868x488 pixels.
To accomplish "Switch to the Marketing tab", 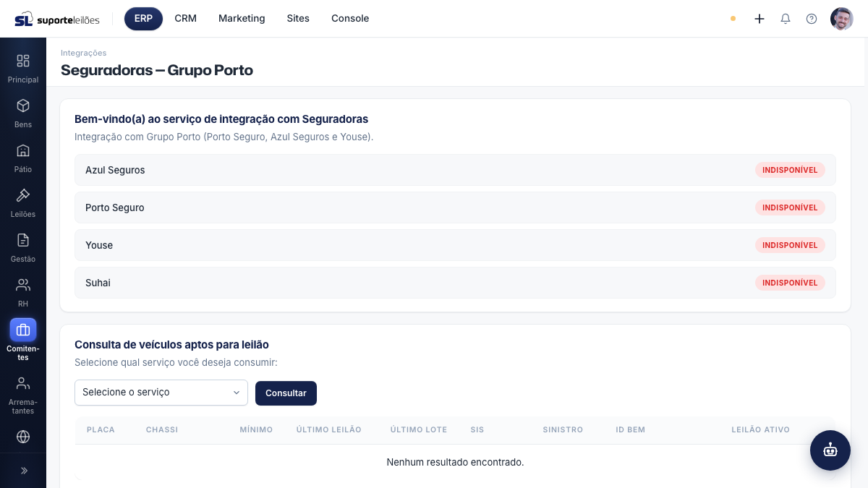I will tap(242, 19).
